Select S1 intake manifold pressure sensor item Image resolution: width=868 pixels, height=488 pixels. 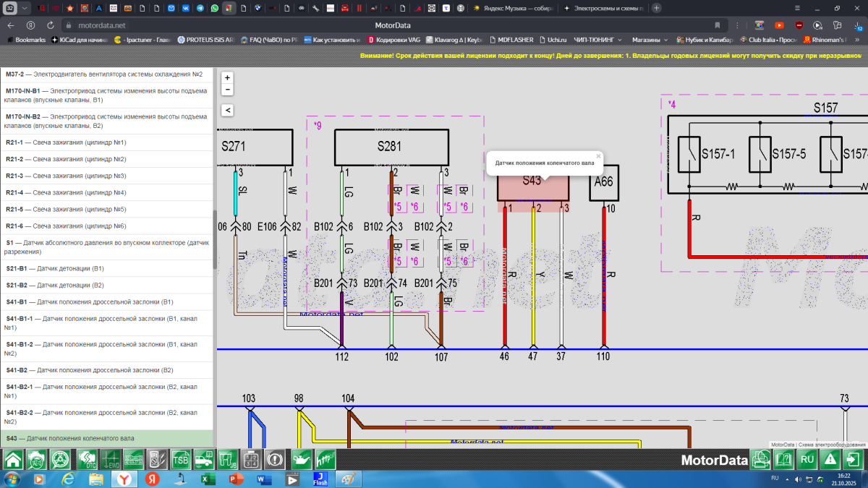click(x=107, y=247)
